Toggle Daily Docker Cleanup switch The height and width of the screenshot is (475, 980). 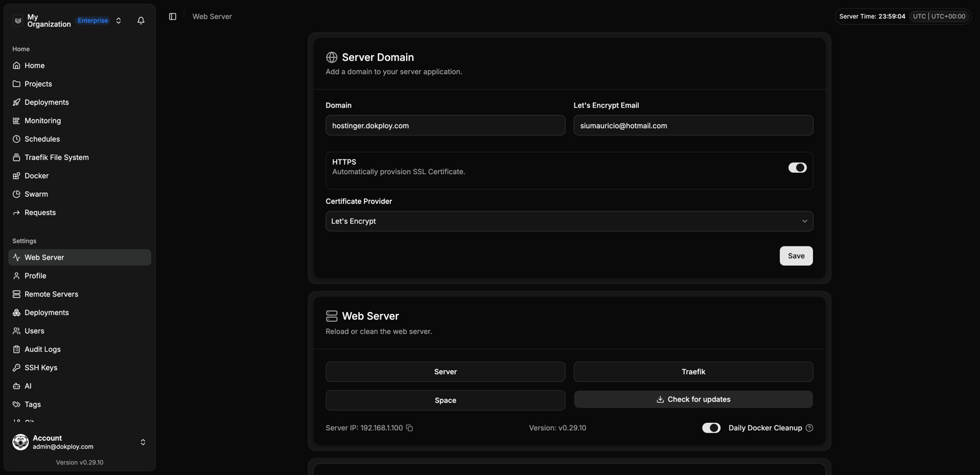[x=711, y=428]
